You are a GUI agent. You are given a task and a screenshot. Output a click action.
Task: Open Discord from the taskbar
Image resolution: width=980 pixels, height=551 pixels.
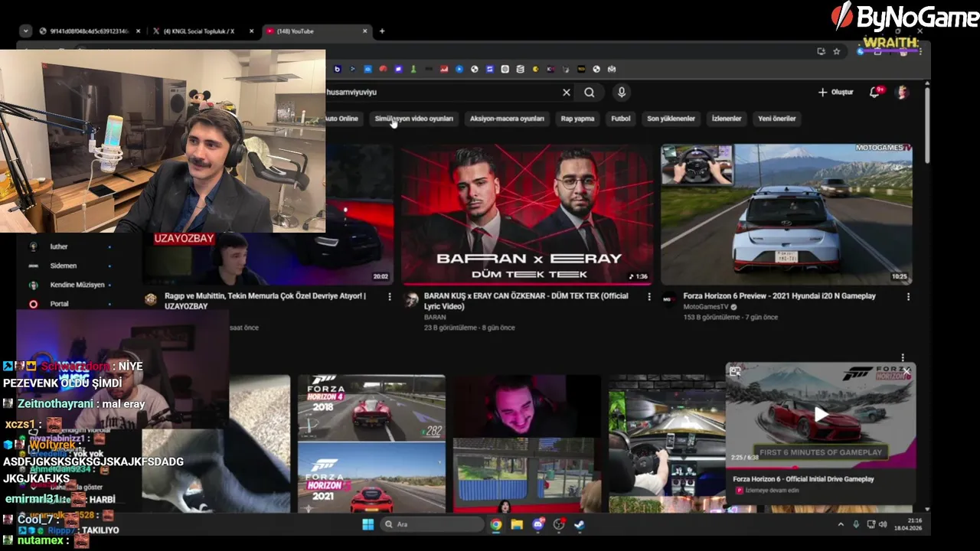tap(537, 524)
